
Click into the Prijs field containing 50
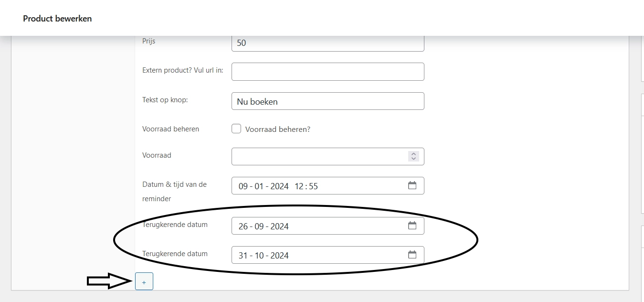(327, 43)
